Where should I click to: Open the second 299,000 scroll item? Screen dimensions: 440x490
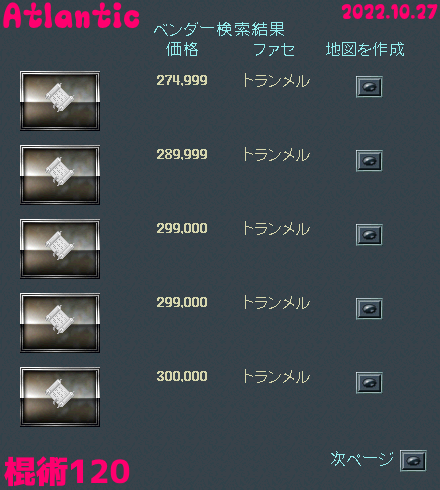[x=60, y=323]
